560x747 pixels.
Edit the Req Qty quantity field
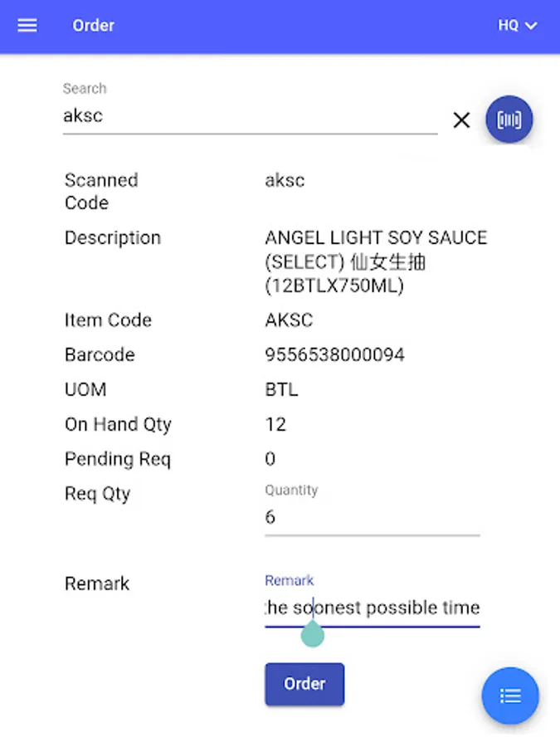pyautogui.click(x=372, y=517)
